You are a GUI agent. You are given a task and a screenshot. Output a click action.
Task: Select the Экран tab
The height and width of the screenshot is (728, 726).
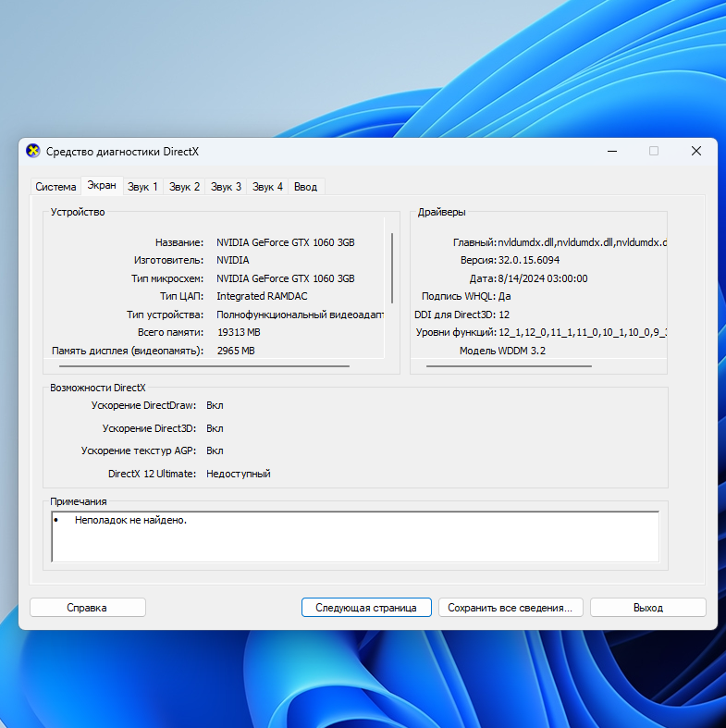102,186
